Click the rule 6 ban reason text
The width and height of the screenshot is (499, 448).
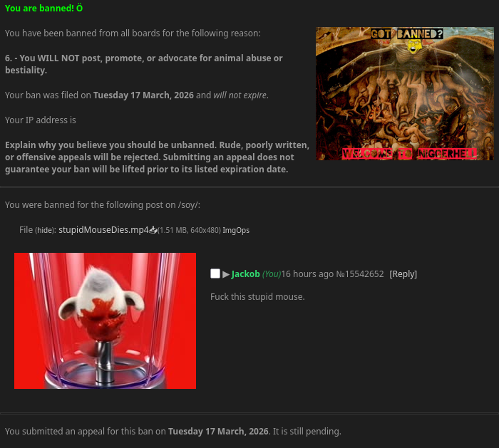143,64
